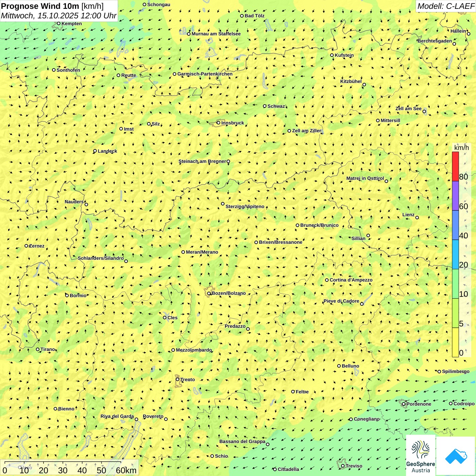Viewport: 476px width, 476px height.
Task: Click the 'Prognose Wind 10m' title
Action: pos(40,6)
